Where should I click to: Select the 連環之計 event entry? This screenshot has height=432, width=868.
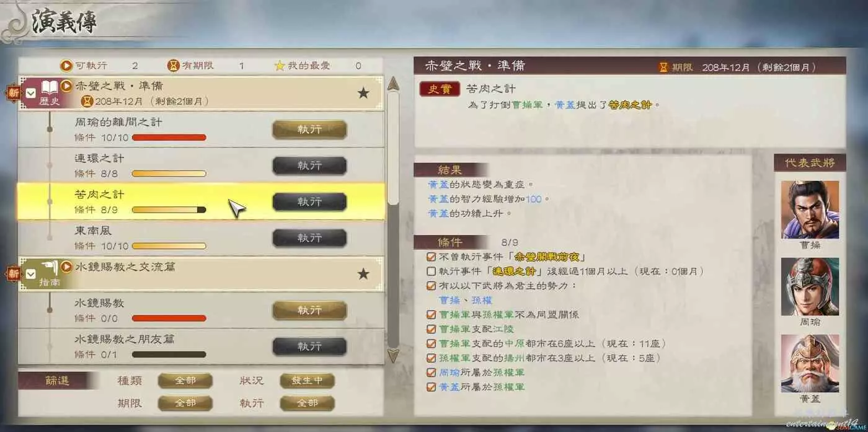(201, 165)
